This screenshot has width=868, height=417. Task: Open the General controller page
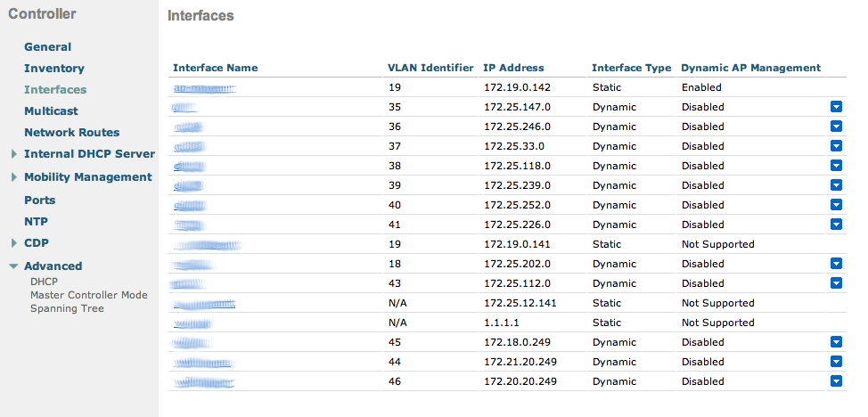47,47
